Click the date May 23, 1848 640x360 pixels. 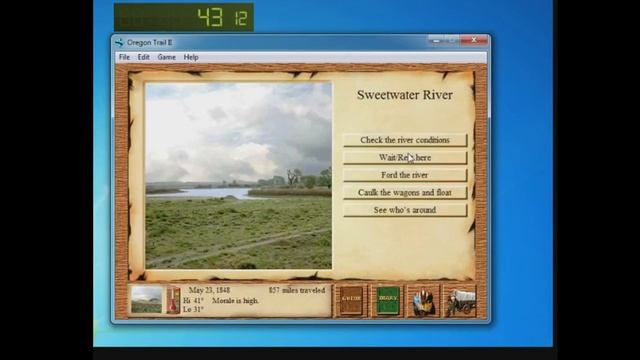pos(209,290)
